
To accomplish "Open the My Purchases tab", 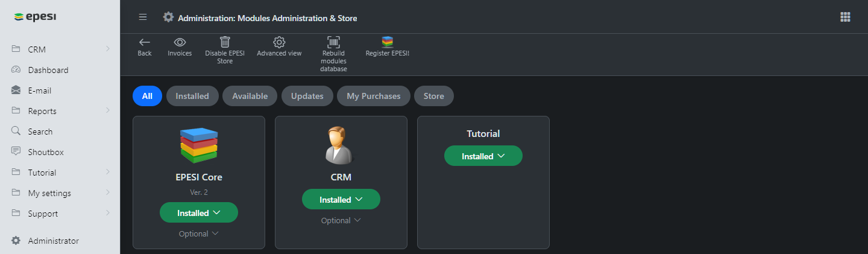I will pyautogui.click(x=374, y=96).
